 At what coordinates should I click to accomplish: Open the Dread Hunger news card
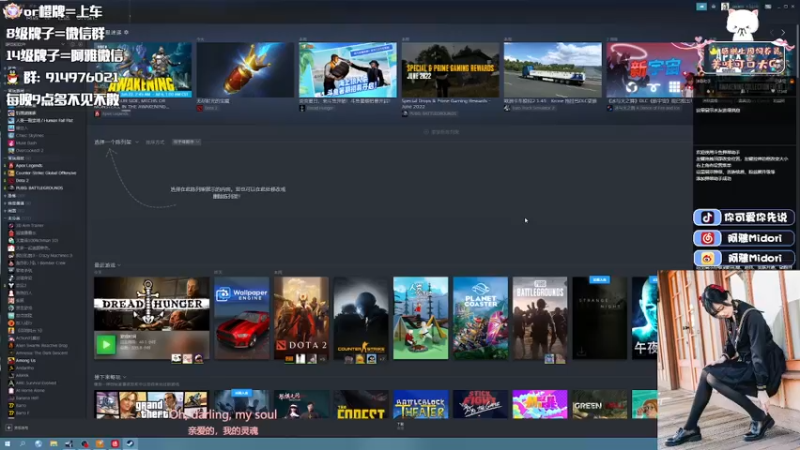tap(348, 70)
